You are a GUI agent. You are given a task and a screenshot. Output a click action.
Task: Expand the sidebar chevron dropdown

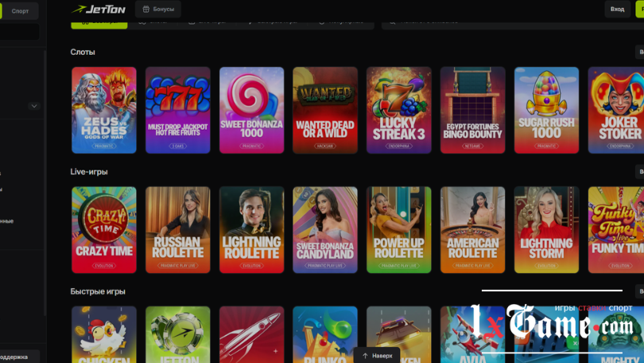pyautogui.click(x=33, y=106)
